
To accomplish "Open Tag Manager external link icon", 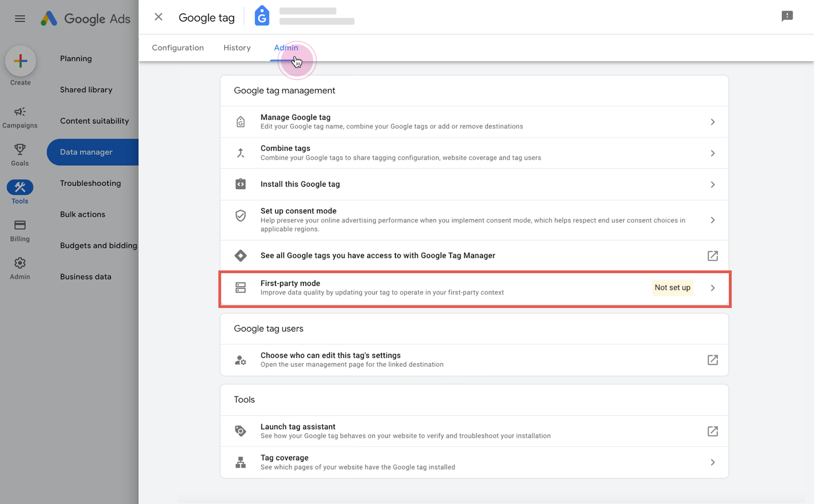I will (x=712, y=256).
